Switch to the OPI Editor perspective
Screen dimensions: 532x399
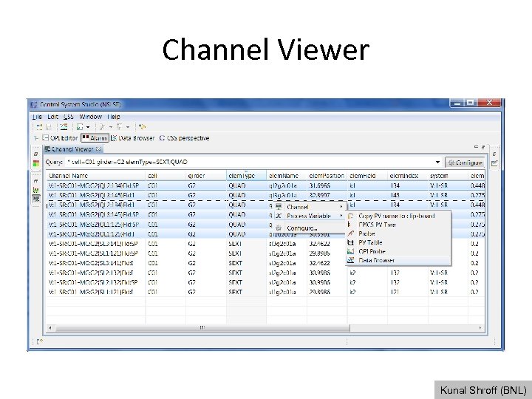[60, 138]
